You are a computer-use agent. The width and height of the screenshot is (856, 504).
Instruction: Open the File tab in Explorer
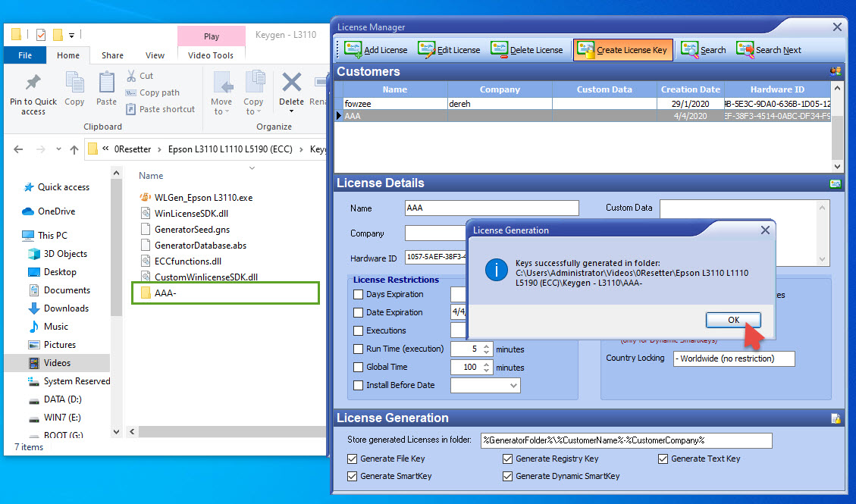point(24,55)
